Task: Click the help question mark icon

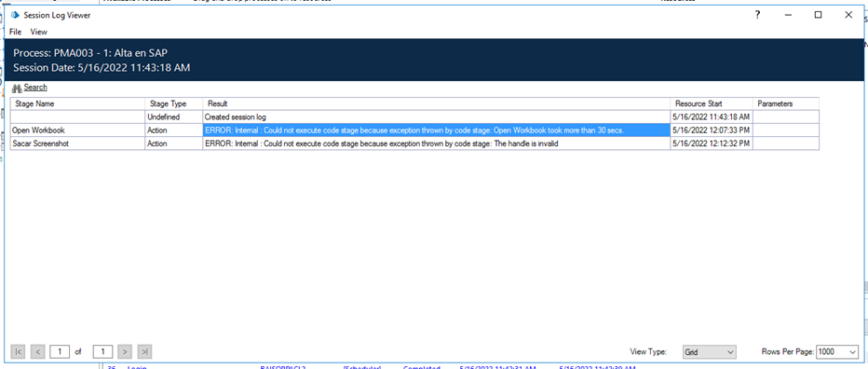Action: [758, 16]
